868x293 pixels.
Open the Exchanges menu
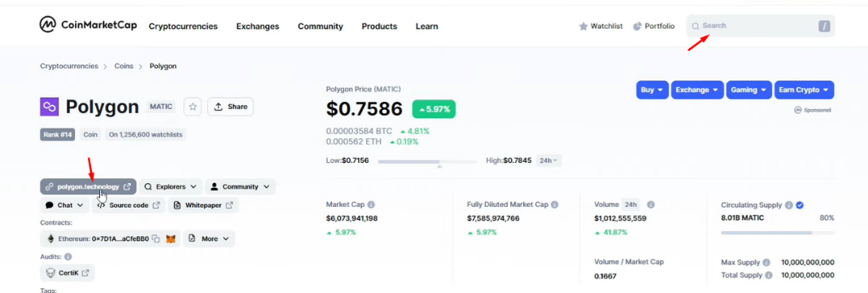pos(257,26)
